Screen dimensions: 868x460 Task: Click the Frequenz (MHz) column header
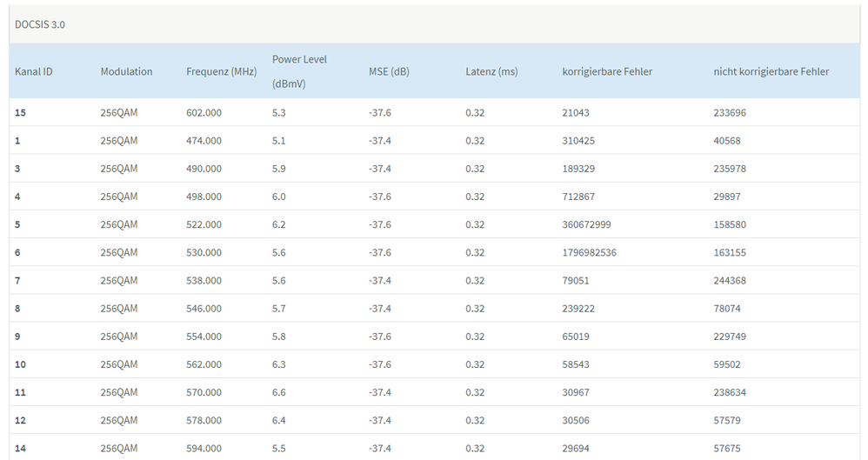point(221,71)
